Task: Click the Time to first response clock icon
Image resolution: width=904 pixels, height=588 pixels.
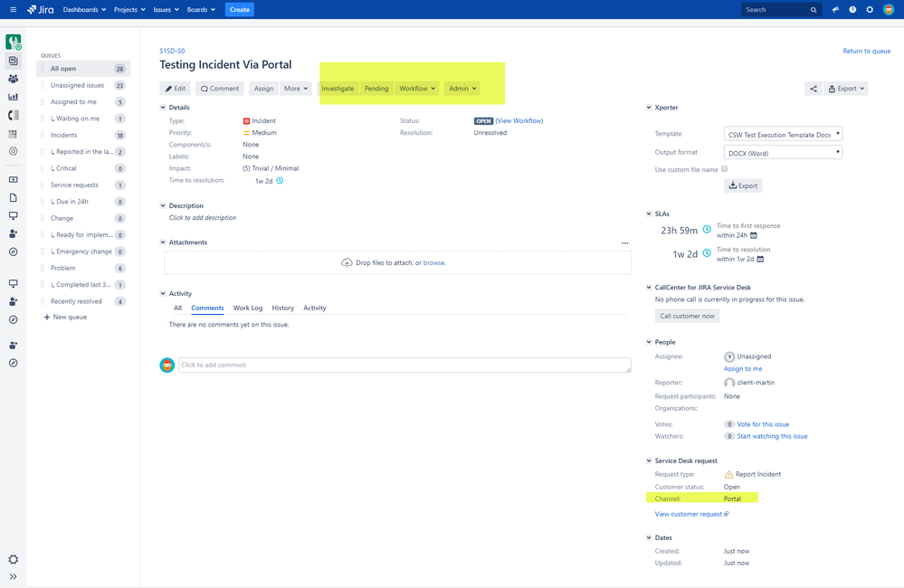Action: point(707,230)
